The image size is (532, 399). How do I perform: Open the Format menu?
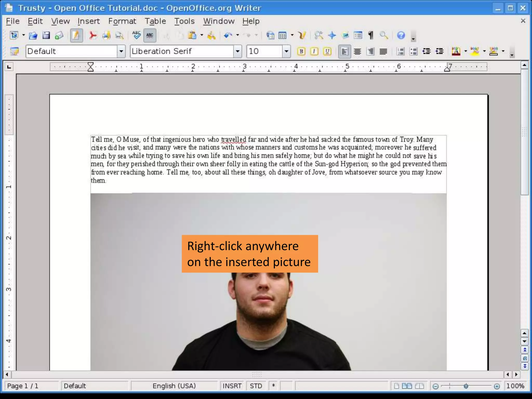(x=122, y=21)
